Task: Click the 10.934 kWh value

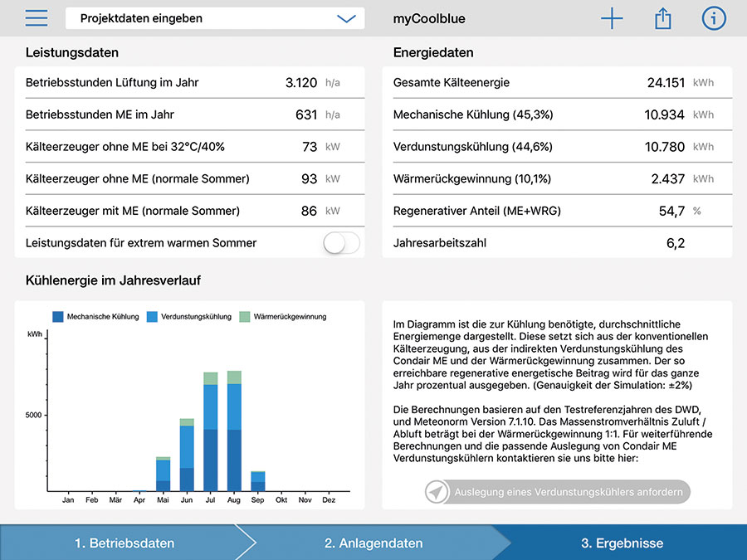Action: click(x=679, y=114)
